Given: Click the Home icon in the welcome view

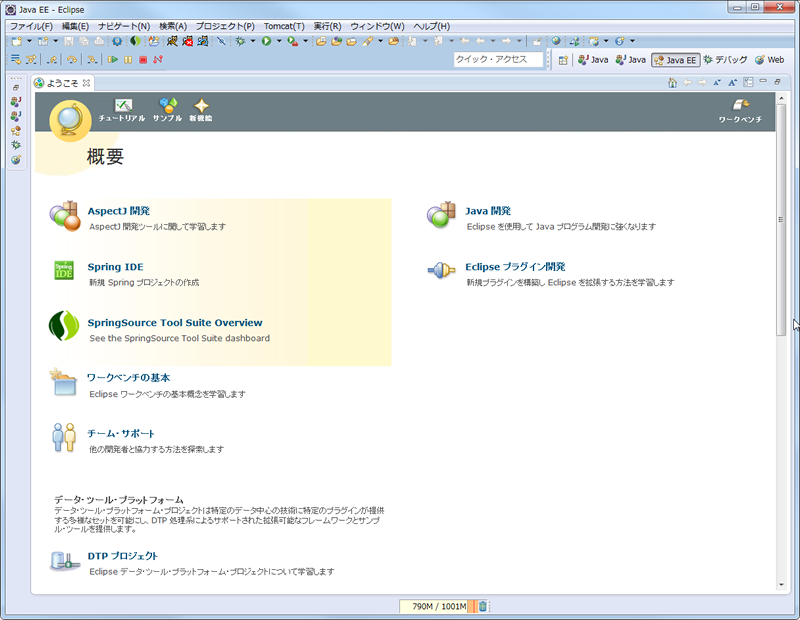Looking at the screenshot, I should tap(672, 83).
